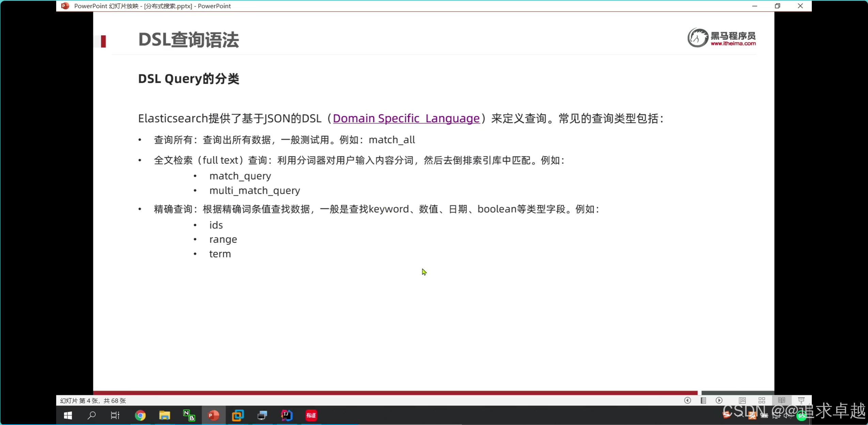Launch Google Chrome from taskbar
868x425 pixels.
pos(140,415)
